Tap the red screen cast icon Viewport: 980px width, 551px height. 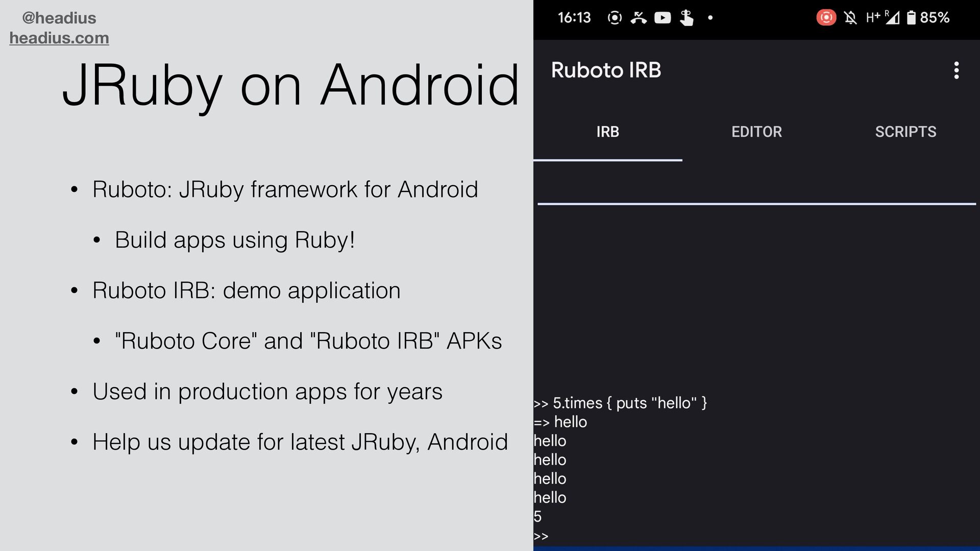(x=826, y=18)
